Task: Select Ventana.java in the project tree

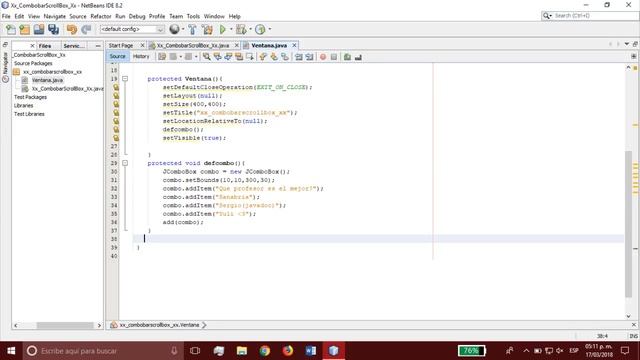Action: pos(47,80)
